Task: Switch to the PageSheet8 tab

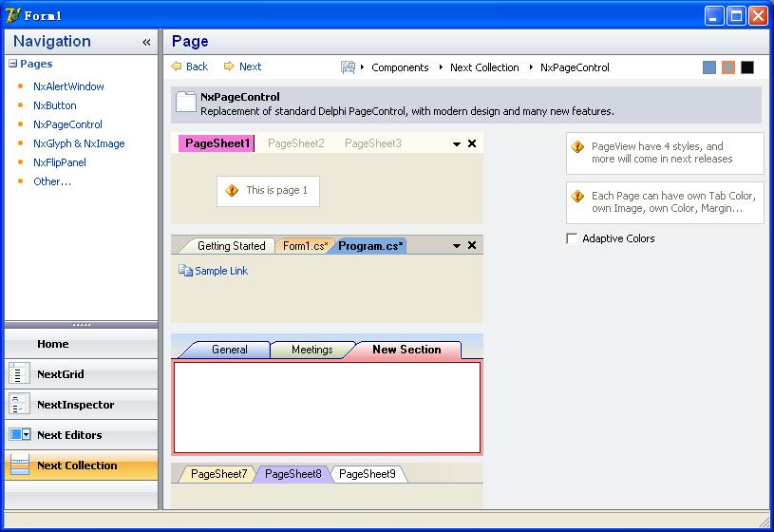Action: [293, 474]
